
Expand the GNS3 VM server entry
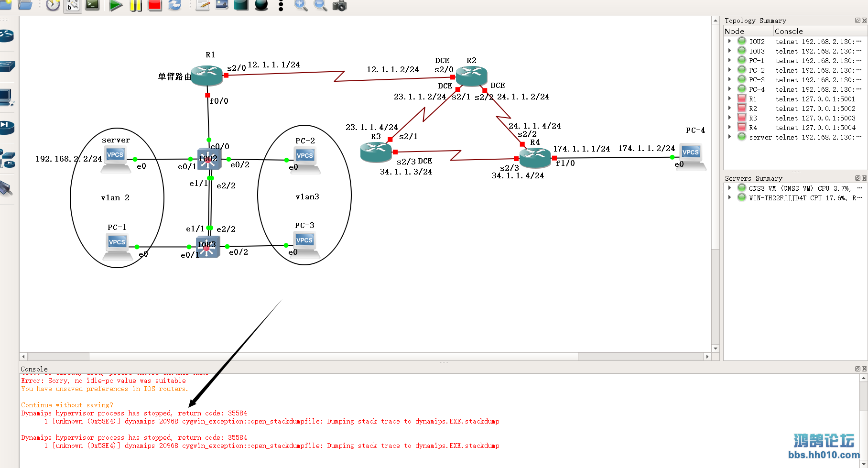point(729,188)
